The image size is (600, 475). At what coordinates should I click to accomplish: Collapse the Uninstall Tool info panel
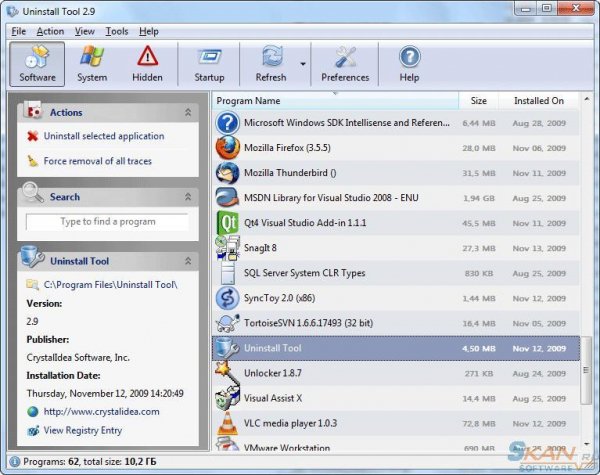(x=188, y=261)
